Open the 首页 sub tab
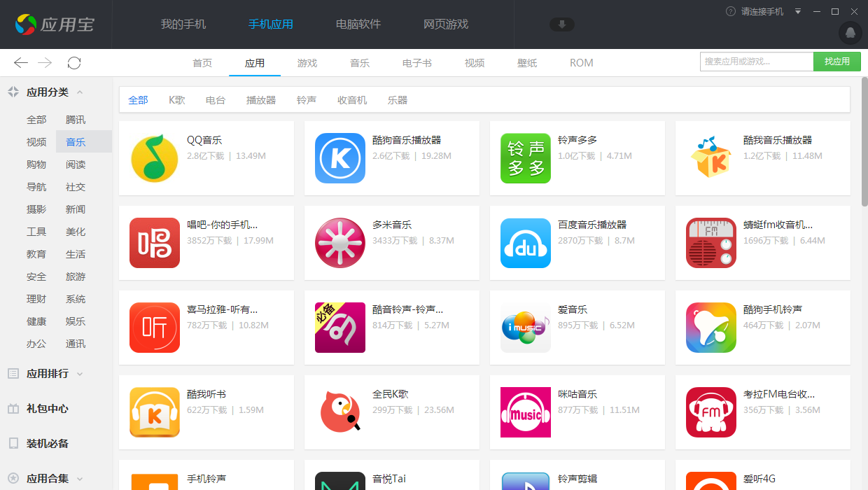The width and height of the screenshot is (868, 490). pyautogui.click(x=202, y=63)
